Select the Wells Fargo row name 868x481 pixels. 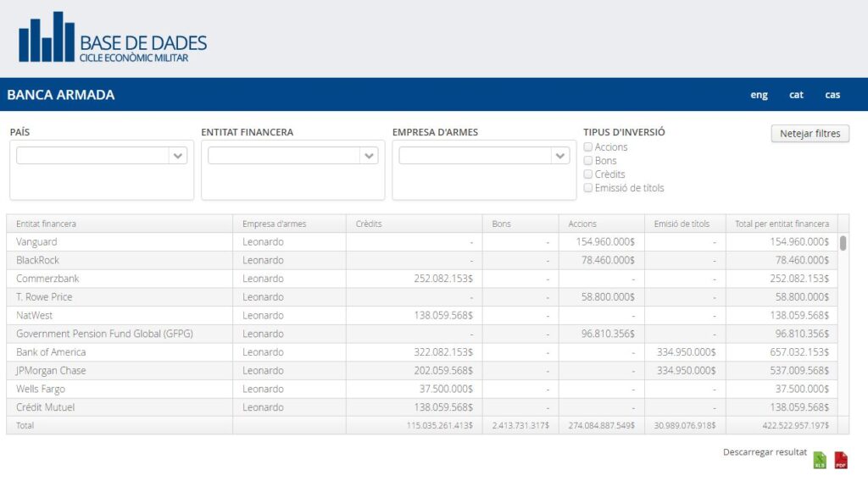[41, 389]
